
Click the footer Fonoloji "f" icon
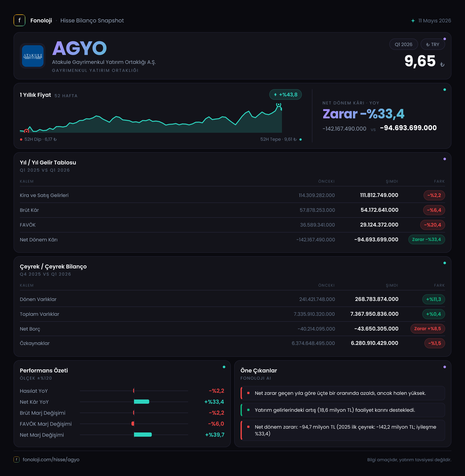tap(16, 459)
